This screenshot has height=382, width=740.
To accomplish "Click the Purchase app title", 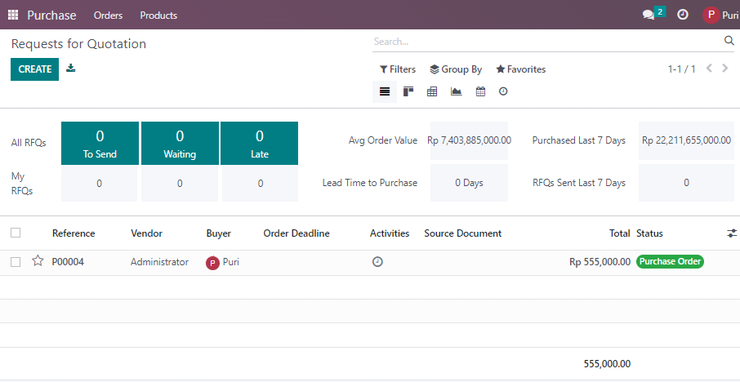I will point(51,16).
